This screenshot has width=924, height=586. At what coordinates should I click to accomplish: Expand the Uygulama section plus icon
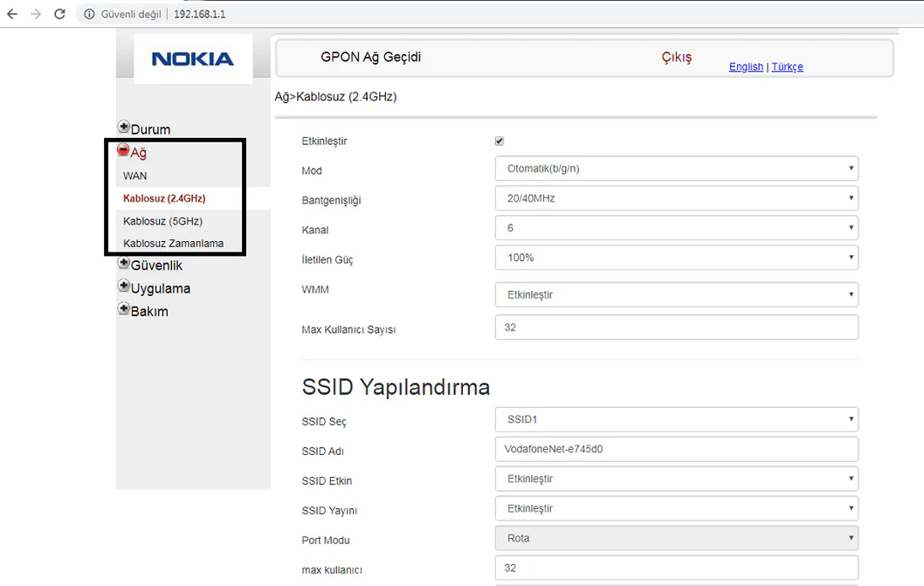point(123,286)
